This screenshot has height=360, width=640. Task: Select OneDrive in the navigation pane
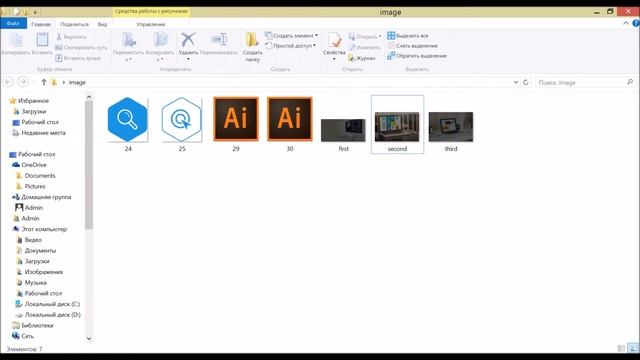pos(29,165)
